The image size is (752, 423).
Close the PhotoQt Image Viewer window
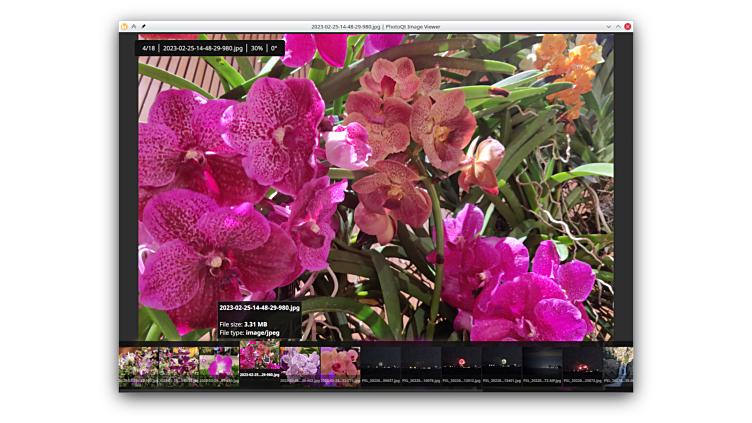point(628,26)
